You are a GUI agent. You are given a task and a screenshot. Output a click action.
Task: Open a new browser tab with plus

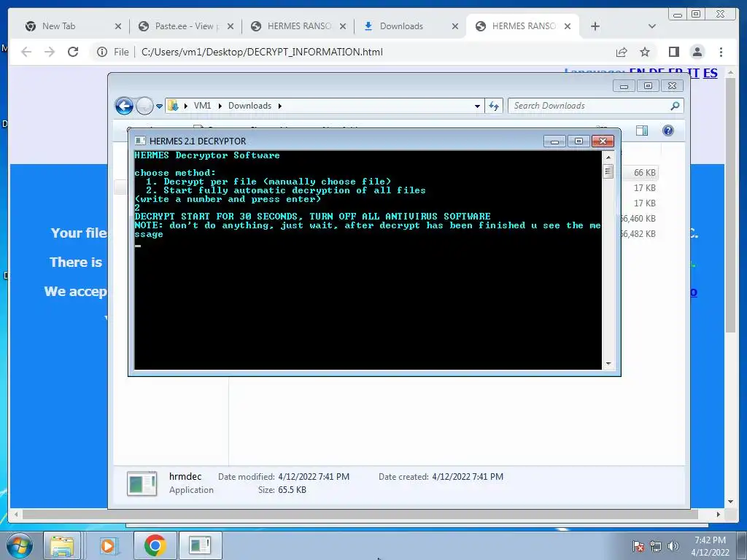(595, 26)
